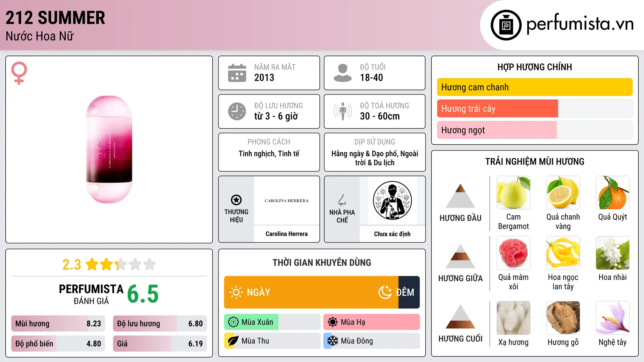
Task: Click the nose icon above Nhà pha chế
Action: click(x=342, y=200)
